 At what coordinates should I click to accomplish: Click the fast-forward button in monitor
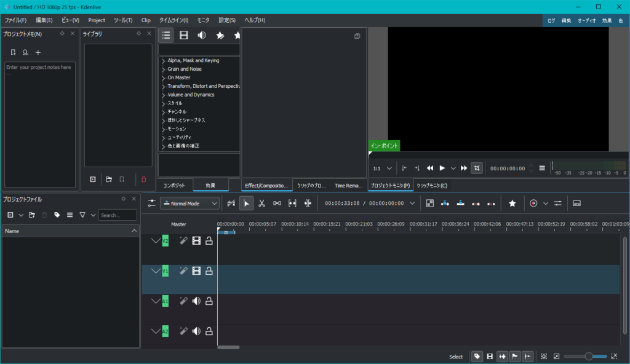tap(465, 168)
